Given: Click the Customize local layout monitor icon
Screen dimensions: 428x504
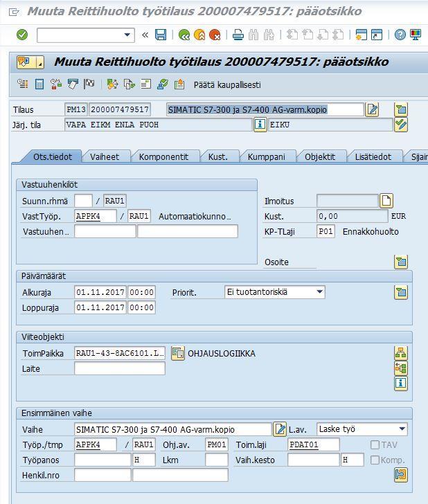Looking at the screenshot, I should (x=416, y=35).
